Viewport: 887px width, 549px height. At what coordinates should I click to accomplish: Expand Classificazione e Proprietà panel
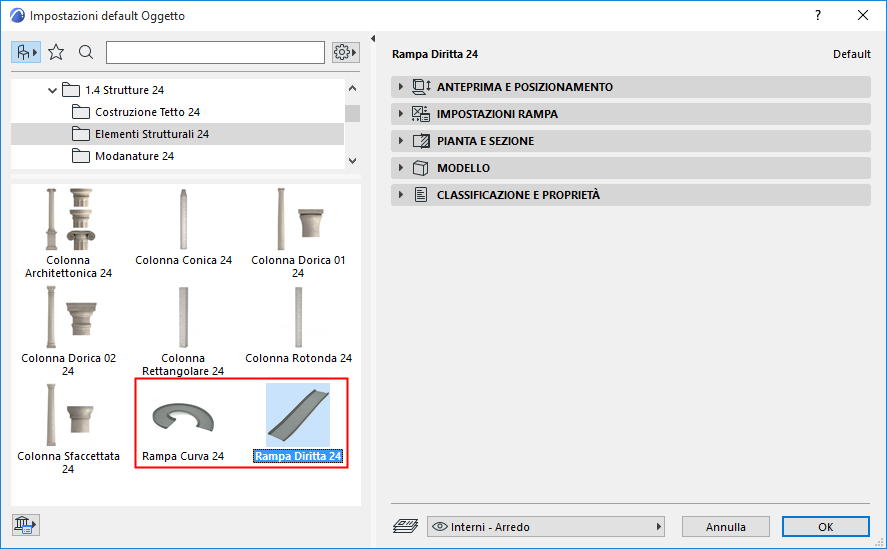(x=631, y=195)
